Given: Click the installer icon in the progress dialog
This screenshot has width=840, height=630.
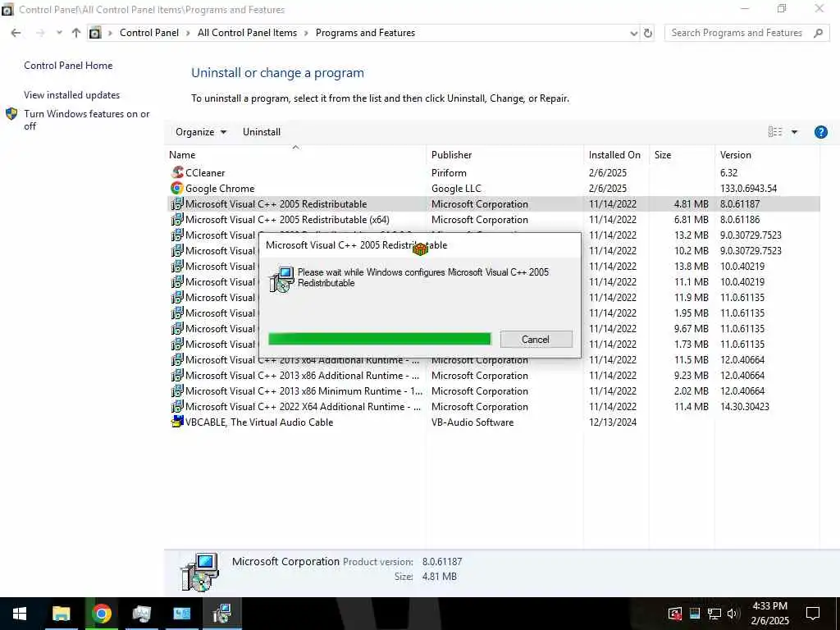Looking at the screenshot, I should [281, 279].
